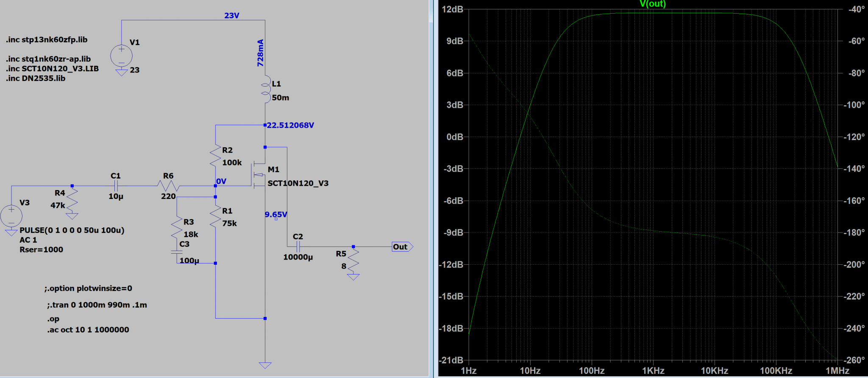
Task: Click the 12dB magnitude axis label
Action: (x=452, y=9)
